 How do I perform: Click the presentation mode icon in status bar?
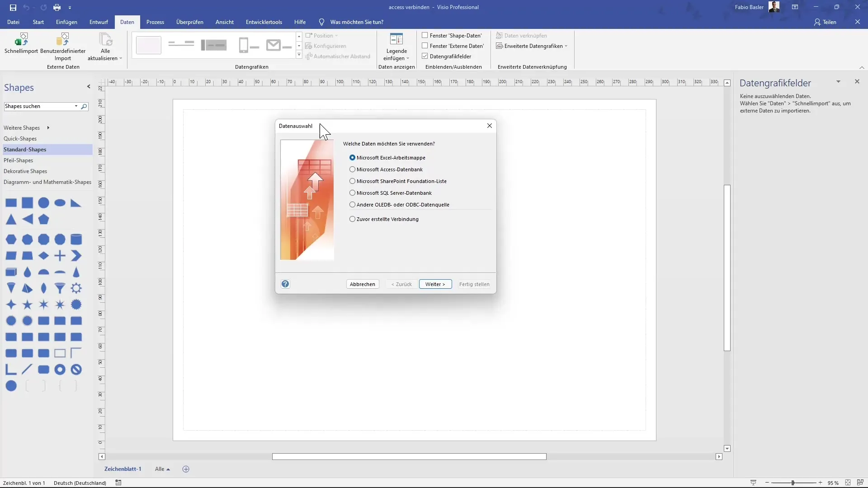753,483
